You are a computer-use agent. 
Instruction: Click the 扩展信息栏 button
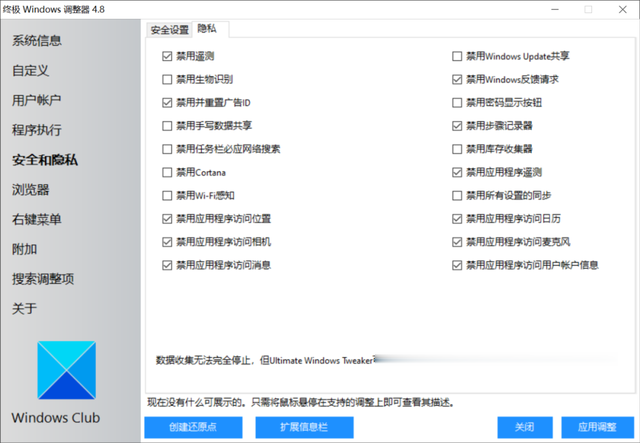(304, 427)
